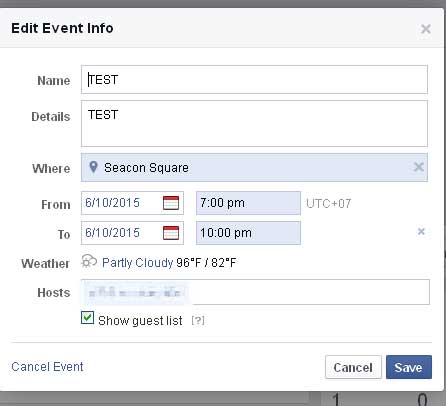This screenshot has width=446, height=406.
Task: Open the Partly Cloudy weather link
Action: point(137,263)
